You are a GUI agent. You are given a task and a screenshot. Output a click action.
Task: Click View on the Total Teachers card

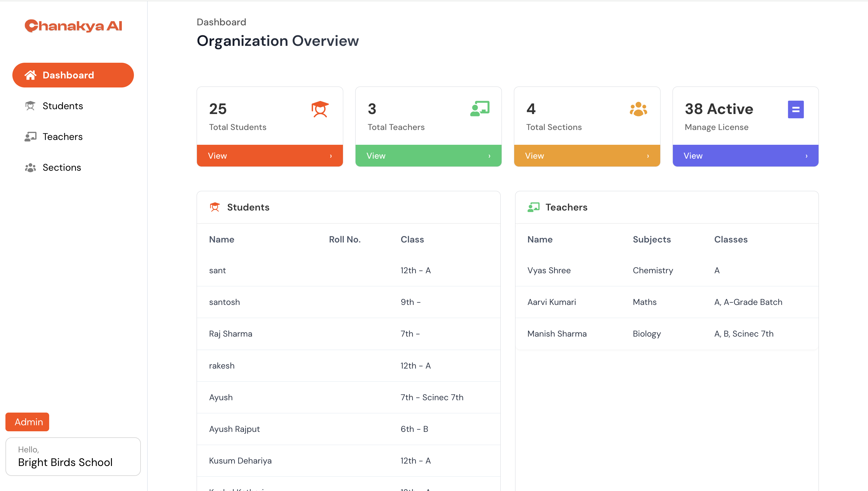(x=428, y=156)
